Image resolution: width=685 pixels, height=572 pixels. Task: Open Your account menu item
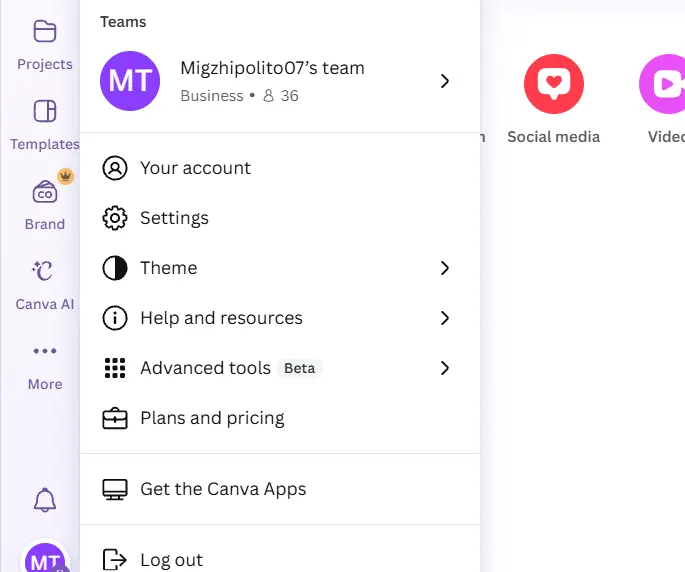coord(280,168)
